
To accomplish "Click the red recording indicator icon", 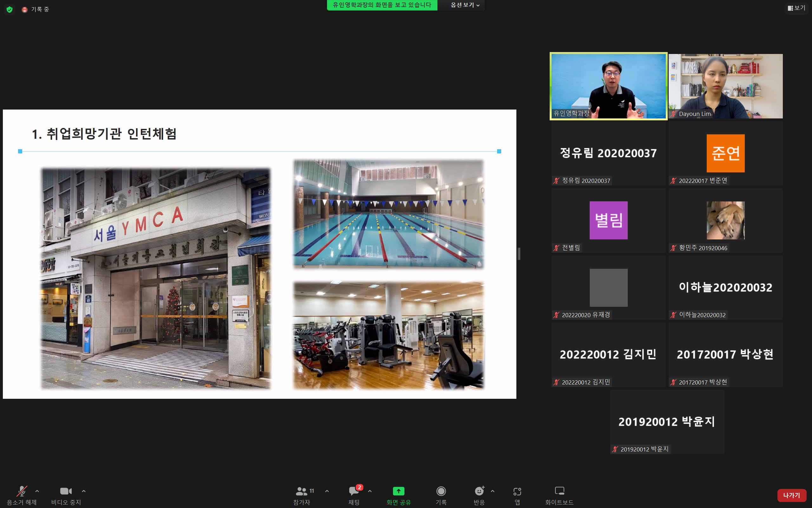I will tap(24, 10).
